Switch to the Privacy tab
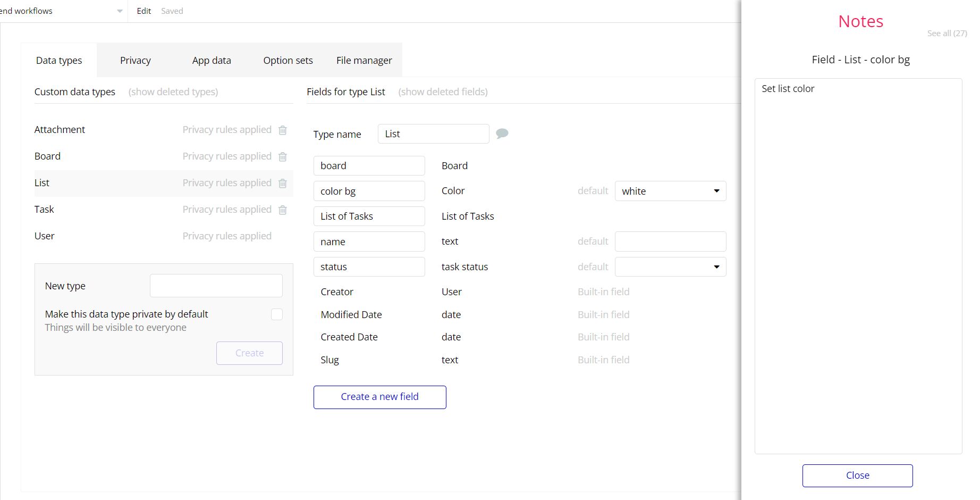This screenshot has width=980, height=500. point(135,61)
